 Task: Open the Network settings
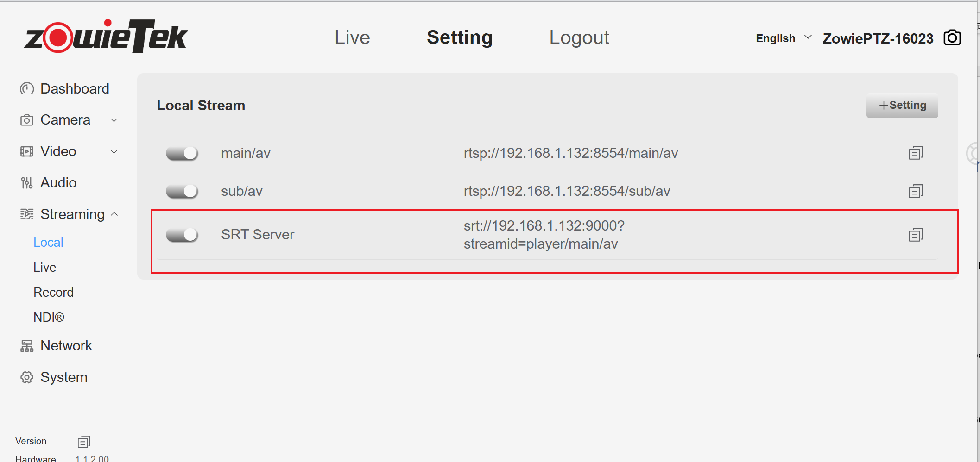click(x=66, y=346)
